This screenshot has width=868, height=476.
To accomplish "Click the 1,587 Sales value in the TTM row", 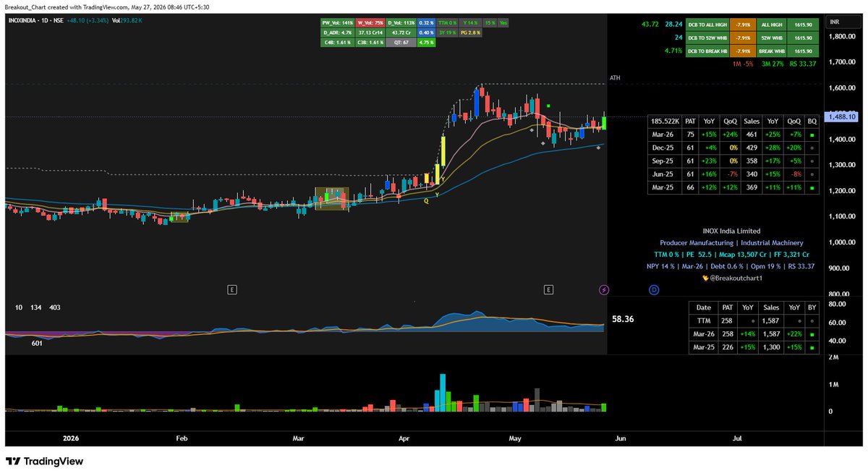I will (x=770, y=320).
